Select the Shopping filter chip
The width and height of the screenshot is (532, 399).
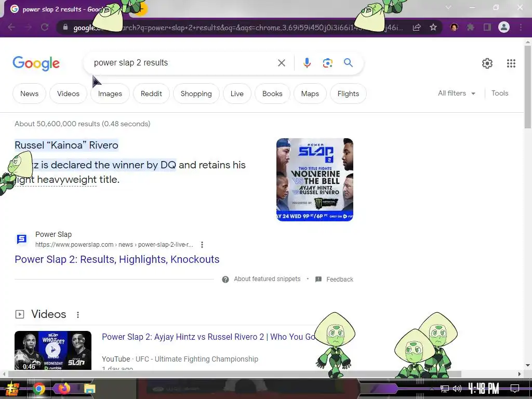(x=196, y=94)
